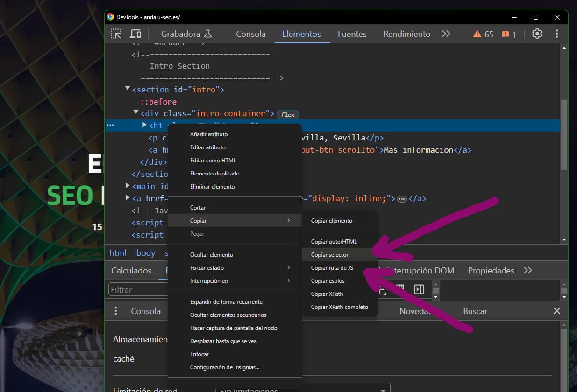The height and width of the screenshot is (392, 577).
Task: Toggle the device toolbar icon
Action: (x=135, y=34)
